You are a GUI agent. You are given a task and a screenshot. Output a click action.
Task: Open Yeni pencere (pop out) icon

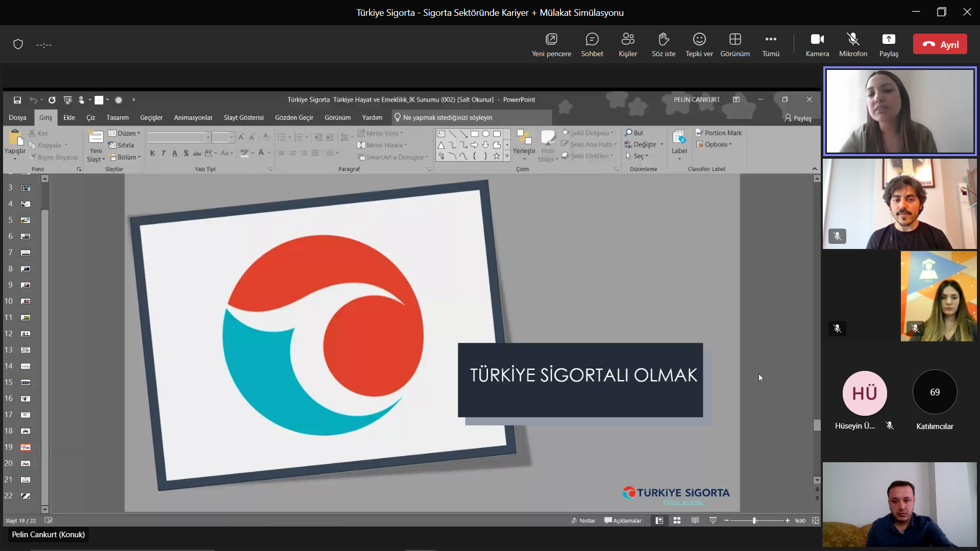(x=551, y=45)
